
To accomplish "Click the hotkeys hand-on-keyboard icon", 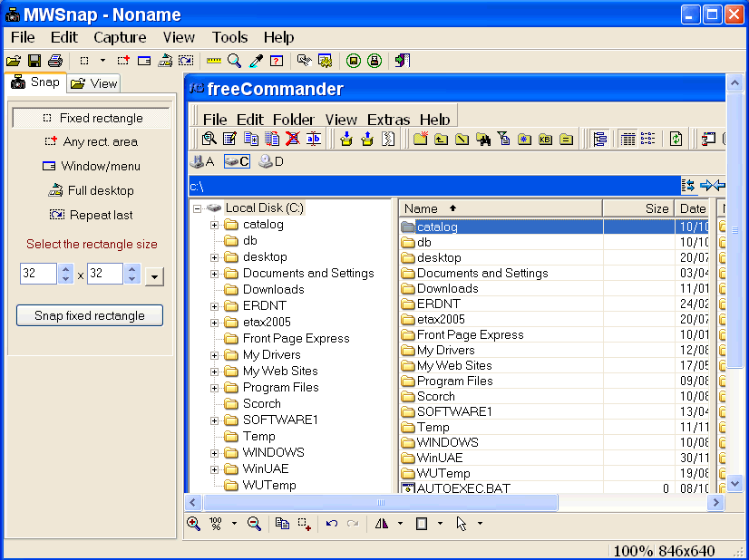I will (x=305, y=61).
